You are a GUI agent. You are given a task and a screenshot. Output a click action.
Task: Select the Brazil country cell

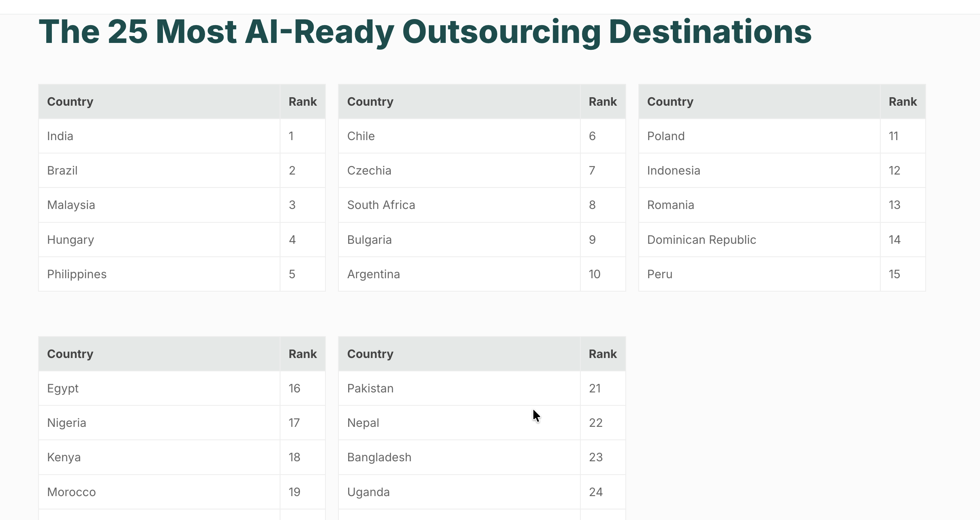[x=159, y=170]
